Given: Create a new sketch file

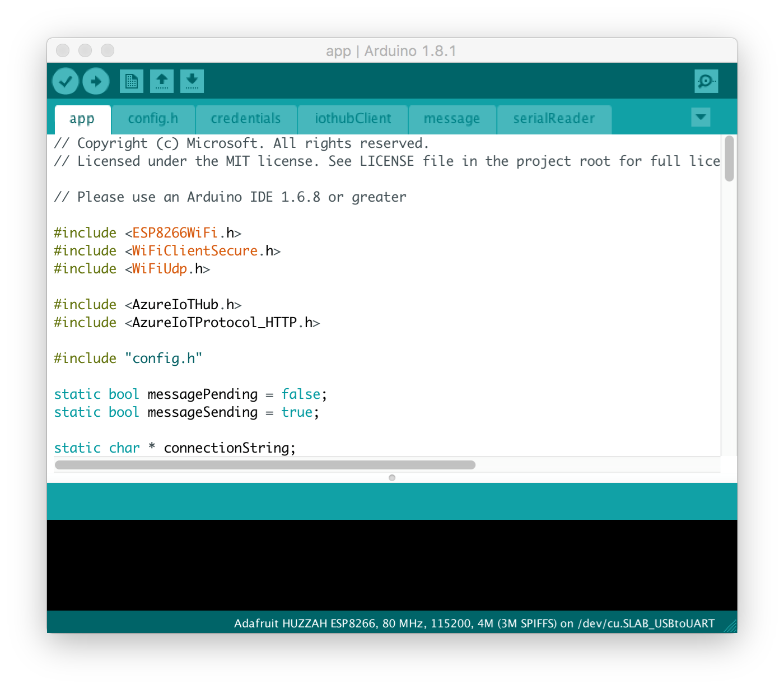Looking at the screenshot, I should [132, 81].
